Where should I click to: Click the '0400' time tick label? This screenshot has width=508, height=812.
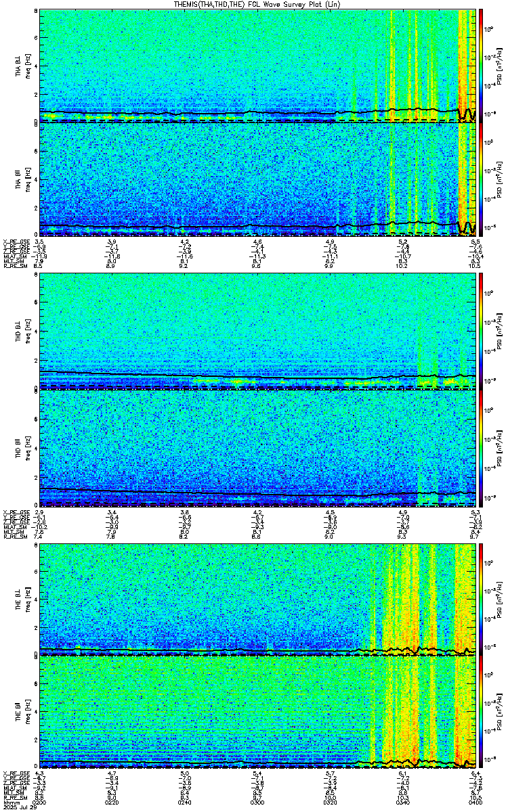(475, 802)
